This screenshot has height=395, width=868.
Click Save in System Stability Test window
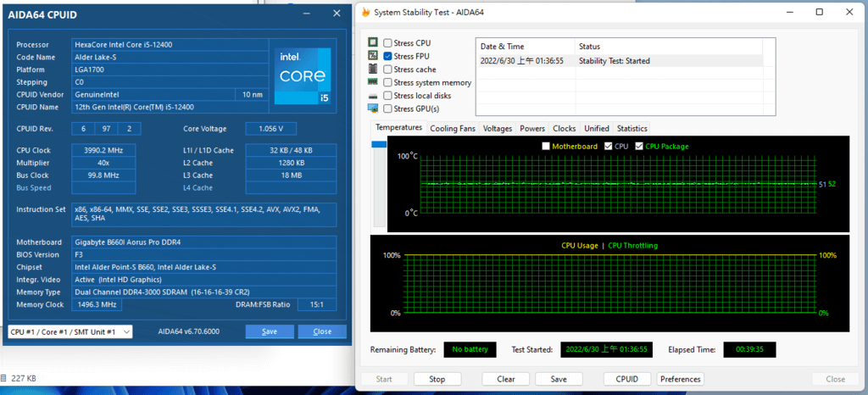coord(559,379)
